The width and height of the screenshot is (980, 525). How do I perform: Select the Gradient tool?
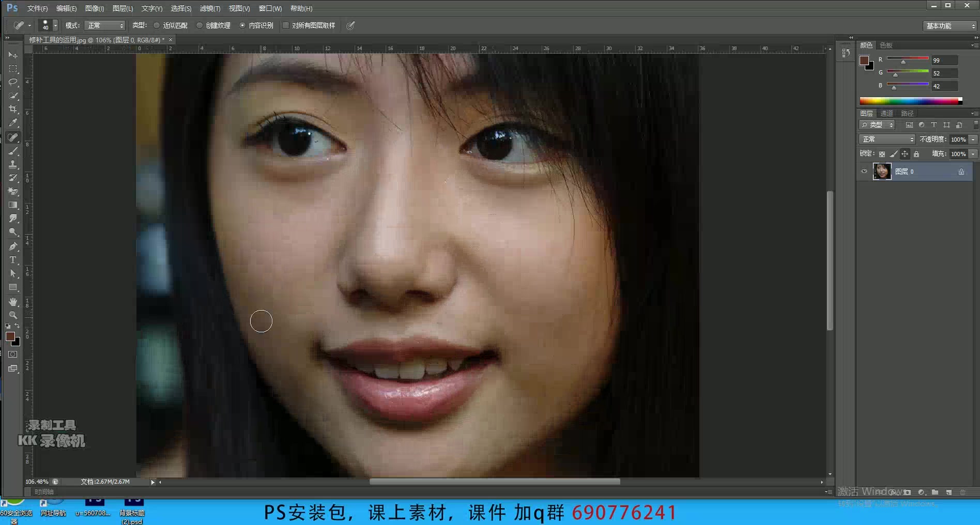click(x=13, y=205)
